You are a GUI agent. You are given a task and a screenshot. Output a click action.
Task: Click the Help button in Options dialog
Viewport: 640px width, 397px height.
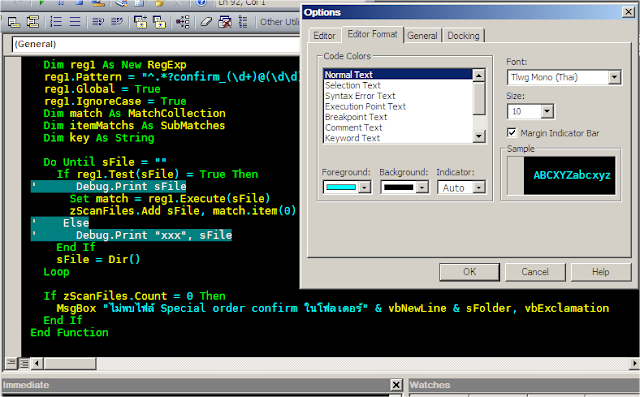(x=600, y=272)
